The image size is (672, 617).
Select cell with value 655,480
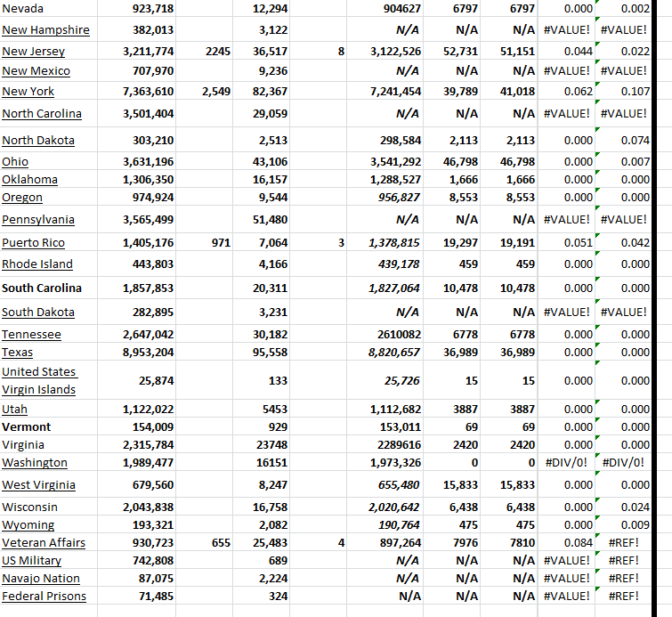coord(385,485)
